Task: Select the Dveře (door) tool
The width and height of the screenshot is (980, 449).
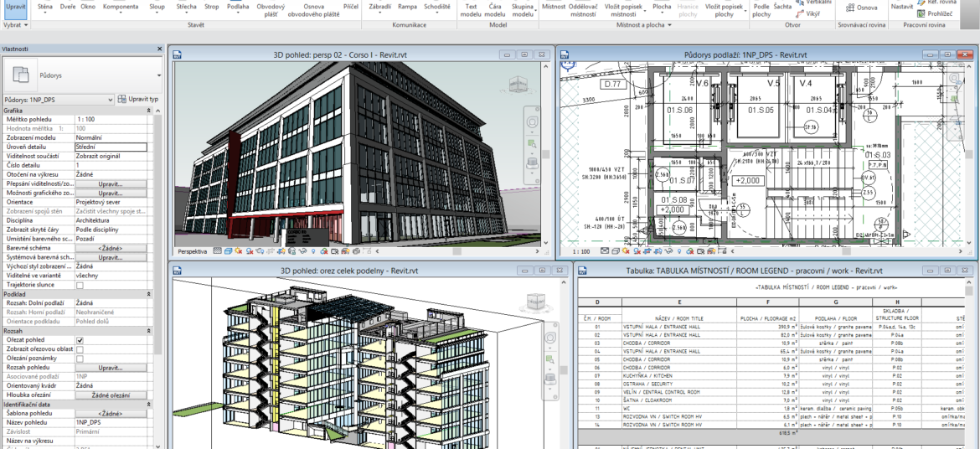Action: point(68,6)
